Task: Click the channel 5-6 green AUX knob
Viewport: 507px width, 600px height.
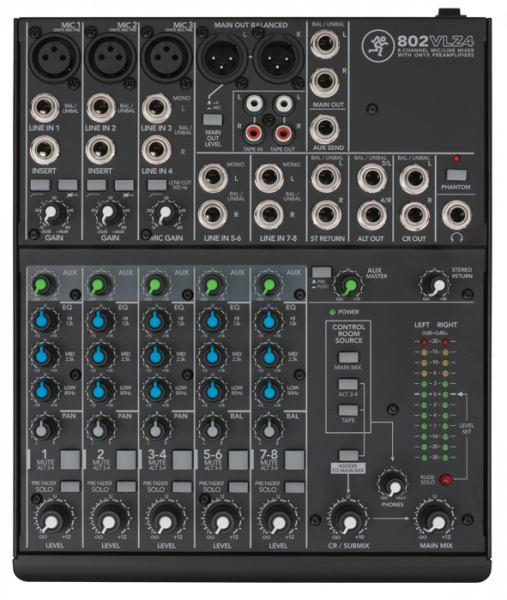Action: click(x=211, y=285)
